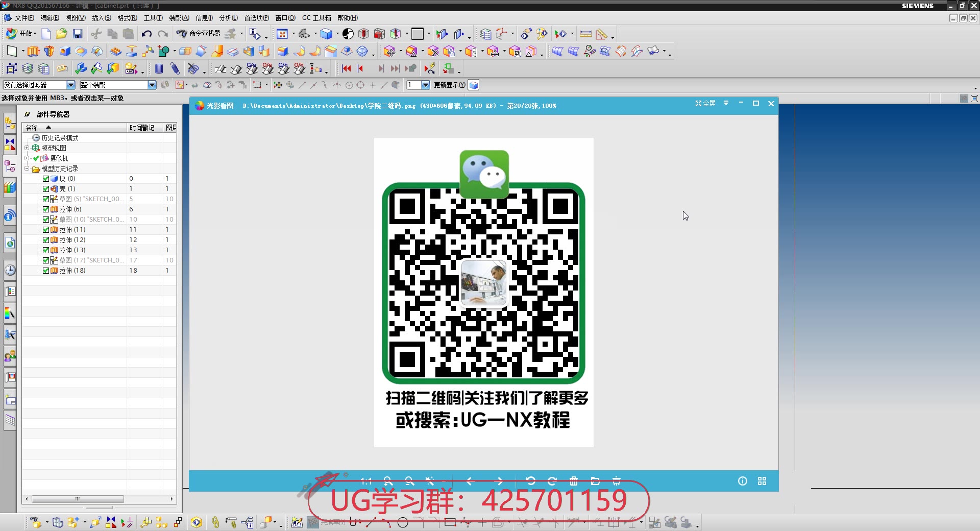
Task: Toggle checkbox for 壳 (1) feature
Action: pyautogui.click(x=46, y=189)
